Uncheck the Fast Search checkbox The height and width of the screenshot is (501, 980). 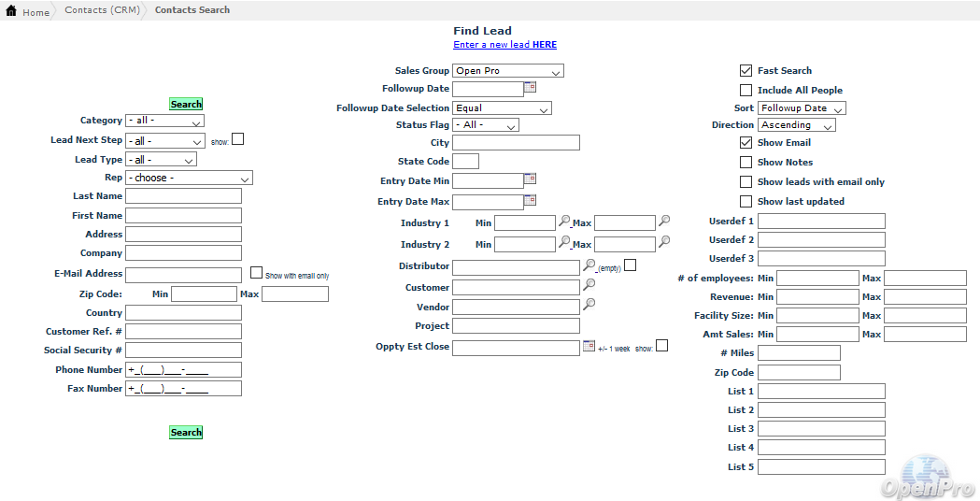tap(746, 71)
